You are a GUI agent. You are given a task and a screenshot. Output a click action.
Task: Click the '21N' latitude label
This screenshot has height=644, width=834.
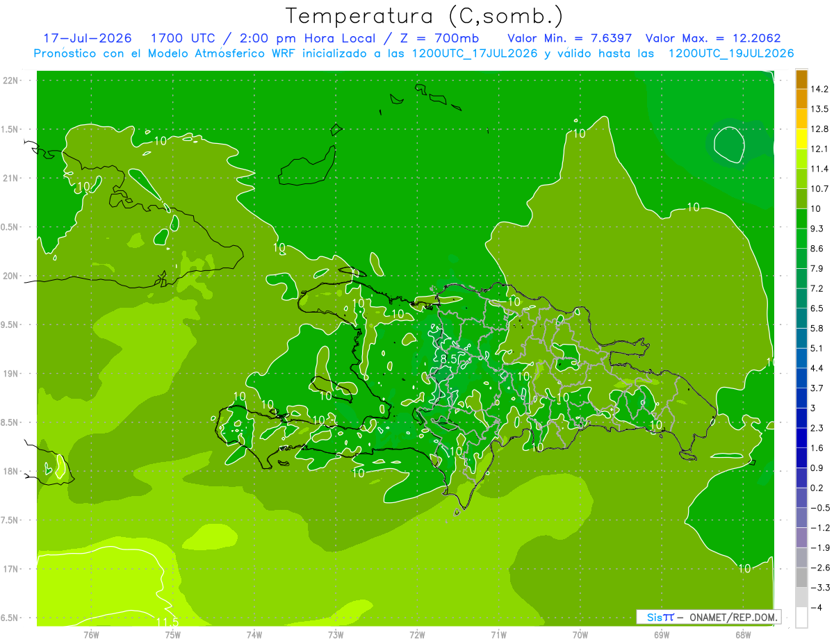(x=11, y=178)
